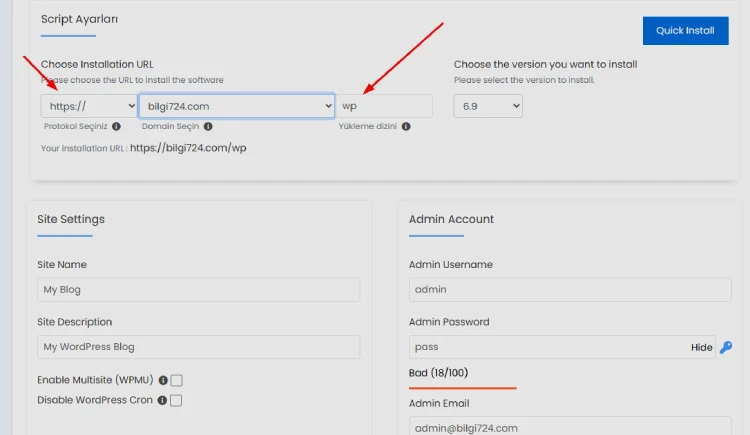
Task: Click the password strength indicator bar
Action: click(x=462, y=388)
